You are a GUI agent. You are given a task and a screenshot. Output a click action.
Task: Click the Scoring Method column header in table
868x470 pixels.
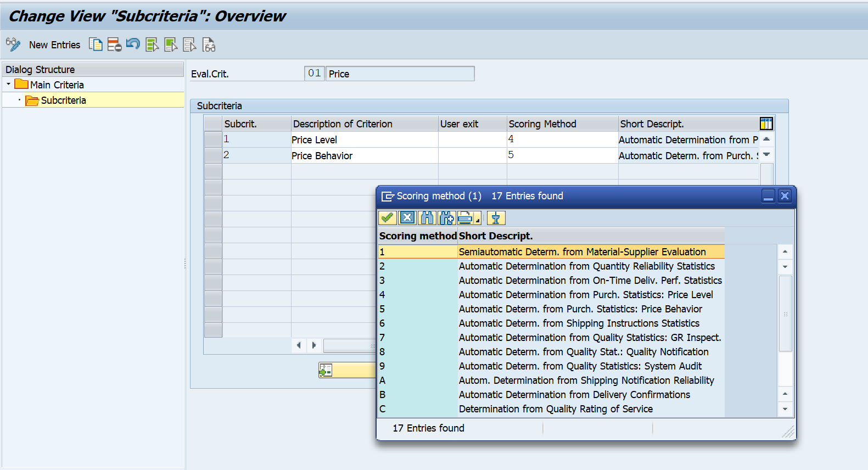click(x=562, y=124)
